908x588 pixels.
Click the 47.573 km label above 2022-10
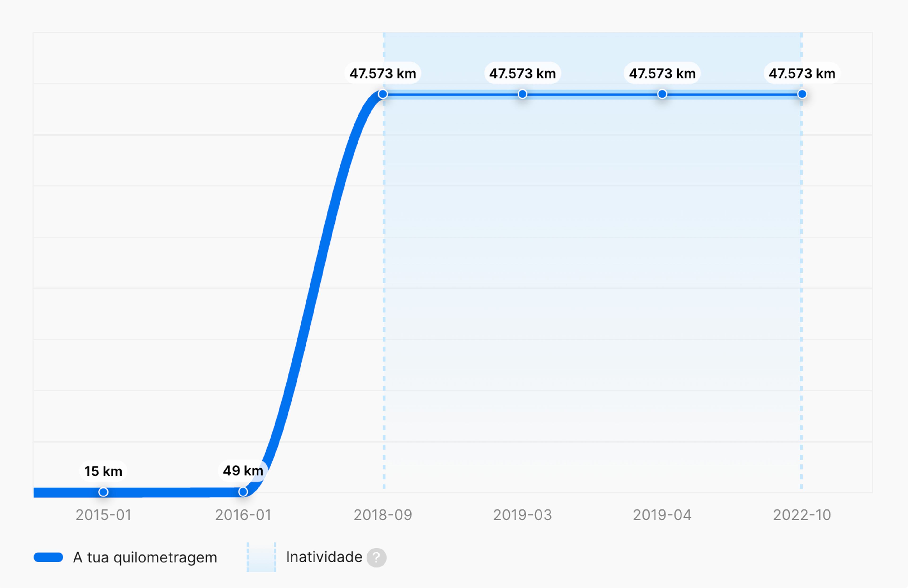coord(802,73)
